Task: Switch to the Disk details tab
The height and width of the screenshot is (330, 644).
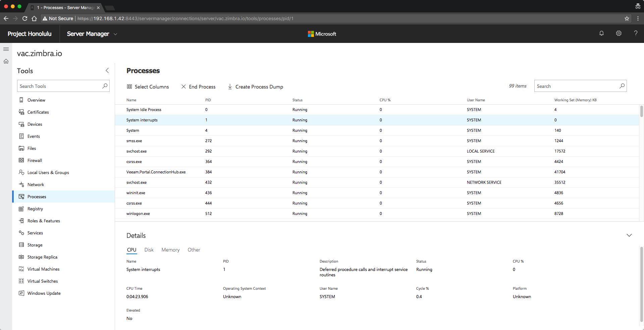Action: point(149,250)
